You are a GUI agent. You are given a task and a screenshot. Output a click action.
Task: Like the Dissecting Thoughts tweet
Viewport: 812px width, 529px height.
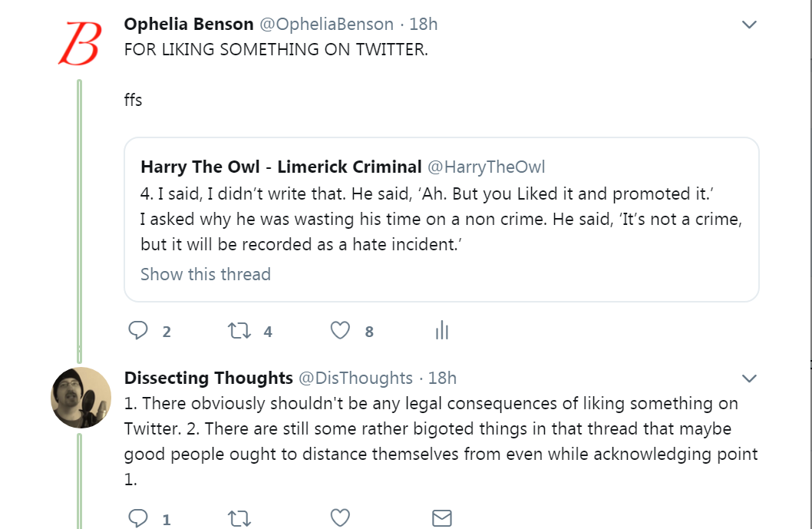click(x=340, y=519)
